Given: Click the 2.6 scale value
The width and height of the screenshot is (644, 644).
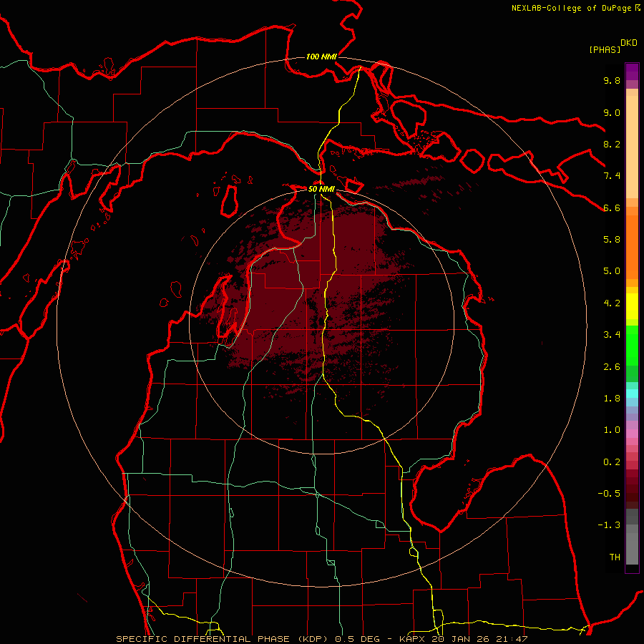Looking at the screenshot, I should coord(612,367).
